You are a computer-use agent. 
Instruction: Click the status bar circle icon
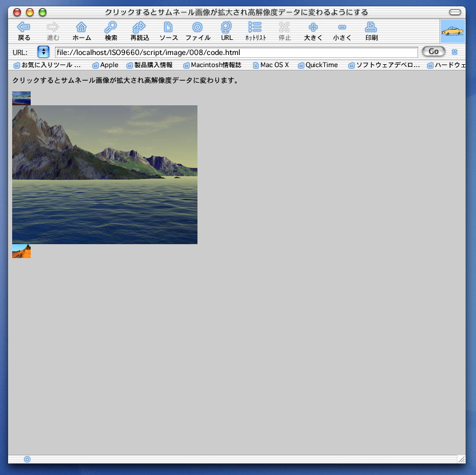(27, 459)
